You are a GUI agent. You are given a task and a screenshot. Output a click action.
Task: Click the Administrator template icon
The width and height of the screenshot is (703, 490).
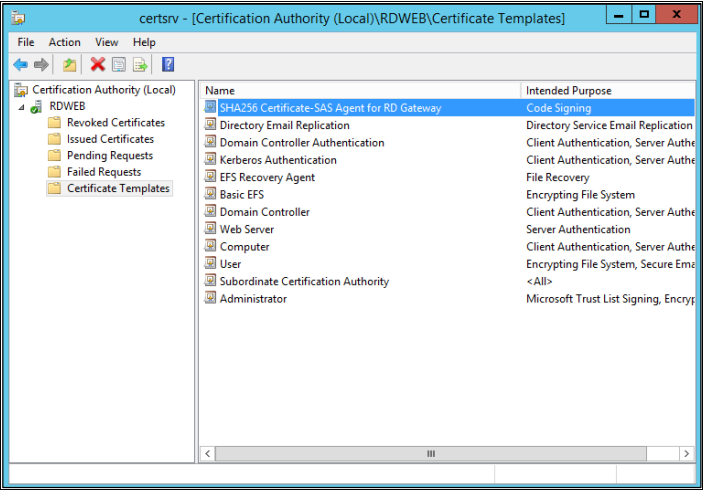210,298
